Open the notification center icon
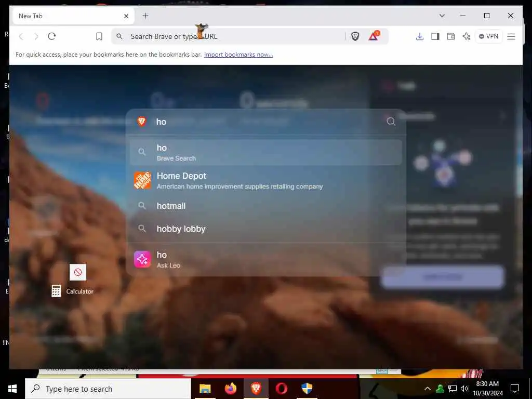The width and height of the screenshot is (532, 399). click(515, 389)
